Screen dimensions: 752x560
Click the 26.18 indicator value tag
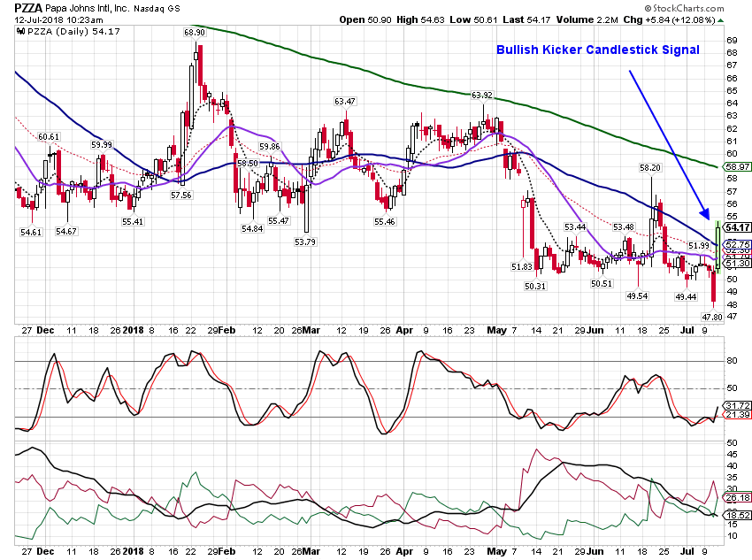[x=738, y=498]
